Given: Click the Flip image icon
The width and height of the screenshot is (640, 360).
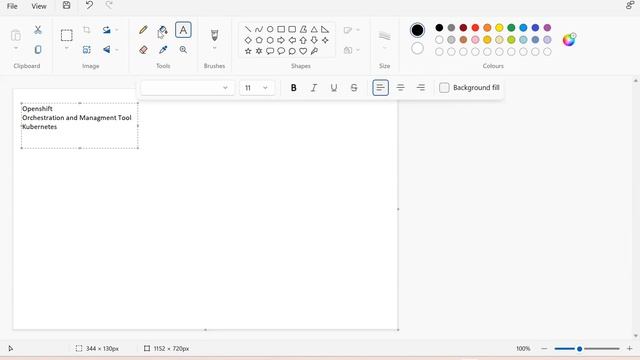Looking at the screenshot, I should 107,50.
